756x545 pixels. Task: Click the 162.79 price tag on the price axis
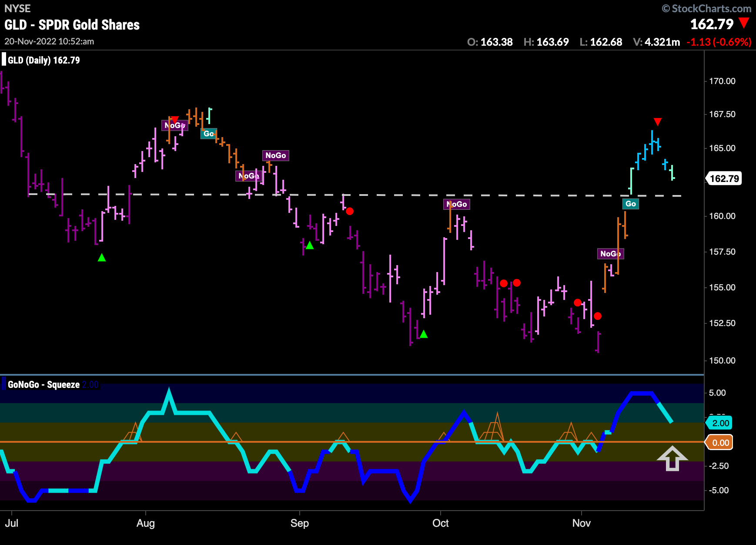pos(724,178)
